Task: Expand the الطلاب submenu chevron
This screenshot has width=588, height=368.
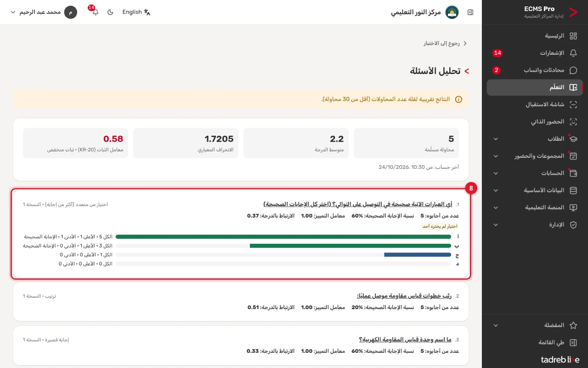Action: 496,139
